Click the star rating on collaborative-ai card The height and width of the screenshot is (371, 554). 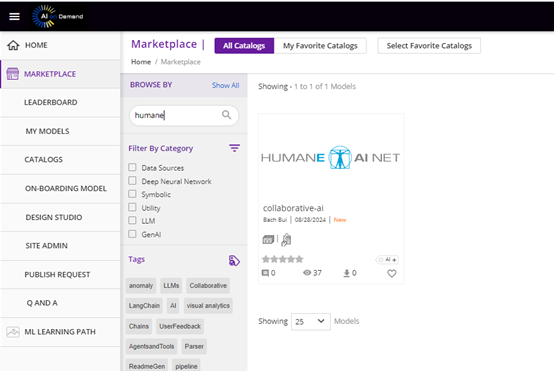(283, 259)
